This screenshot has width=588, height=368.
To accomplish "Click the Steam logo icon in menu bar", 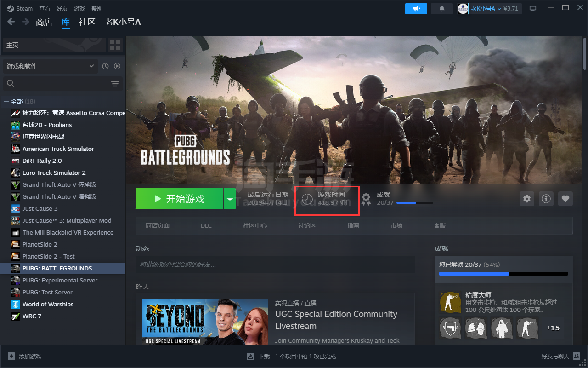I will 10,8.
